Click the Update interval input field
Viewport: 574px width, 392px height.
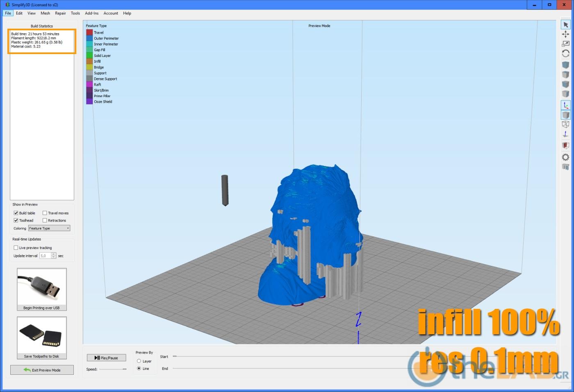(x=45, y=256)
